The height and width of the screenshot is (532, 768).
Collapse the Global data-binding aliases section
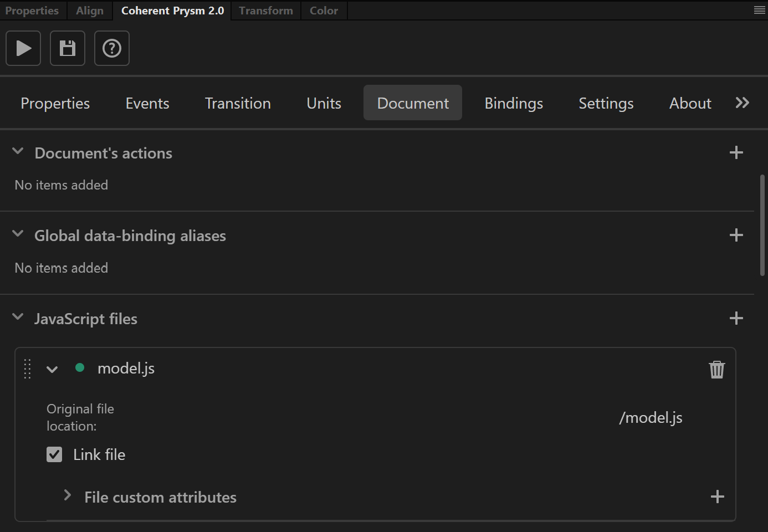(x=18, y=233)
